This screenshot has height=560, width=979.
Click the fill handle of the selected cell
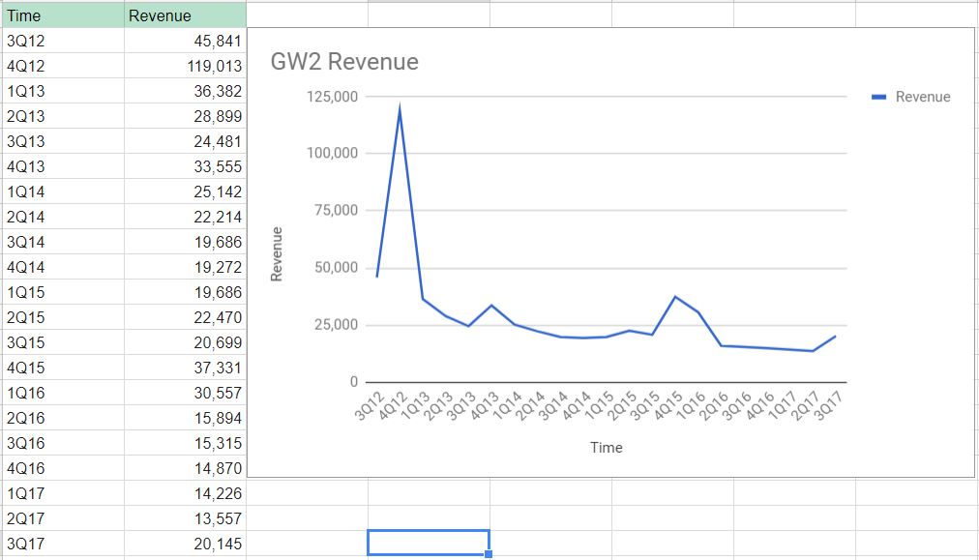488,552
